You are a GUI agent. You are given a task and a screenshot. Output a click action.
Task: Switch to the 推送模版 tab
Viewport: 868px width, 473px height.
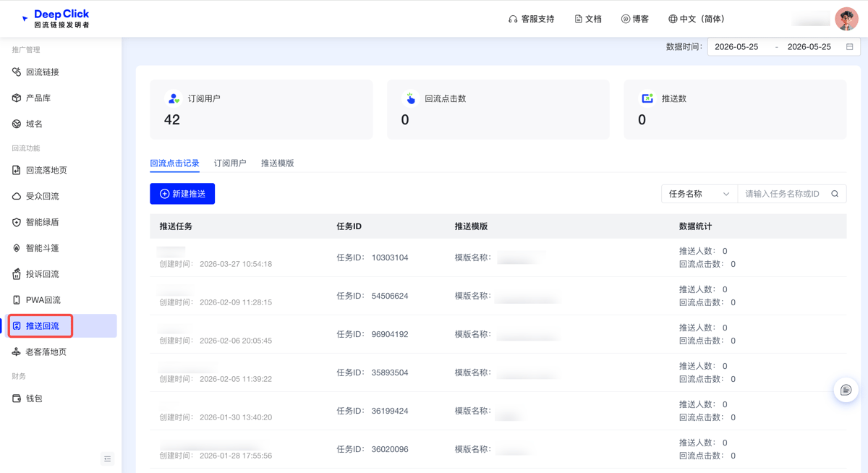coord(278,163)
